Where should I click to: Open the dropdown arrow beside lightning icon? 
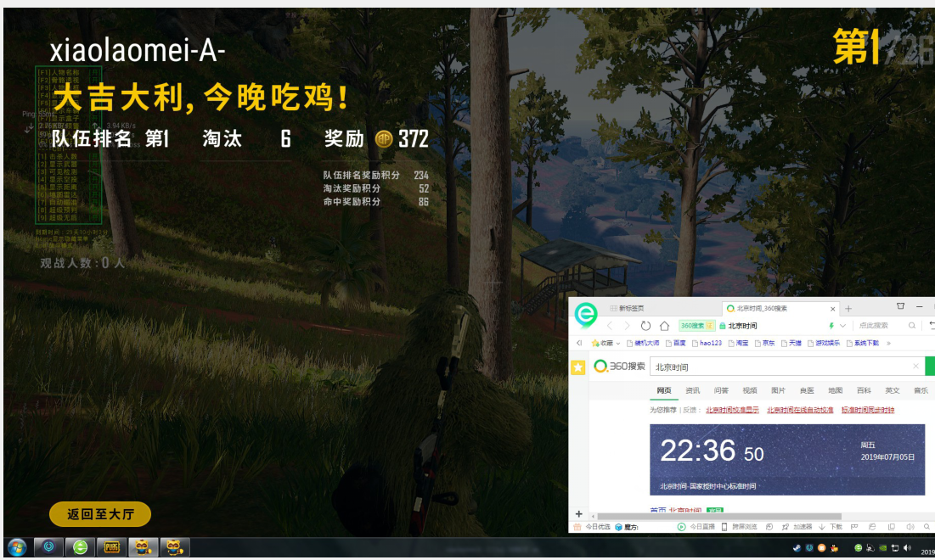[x=842, y=326]
